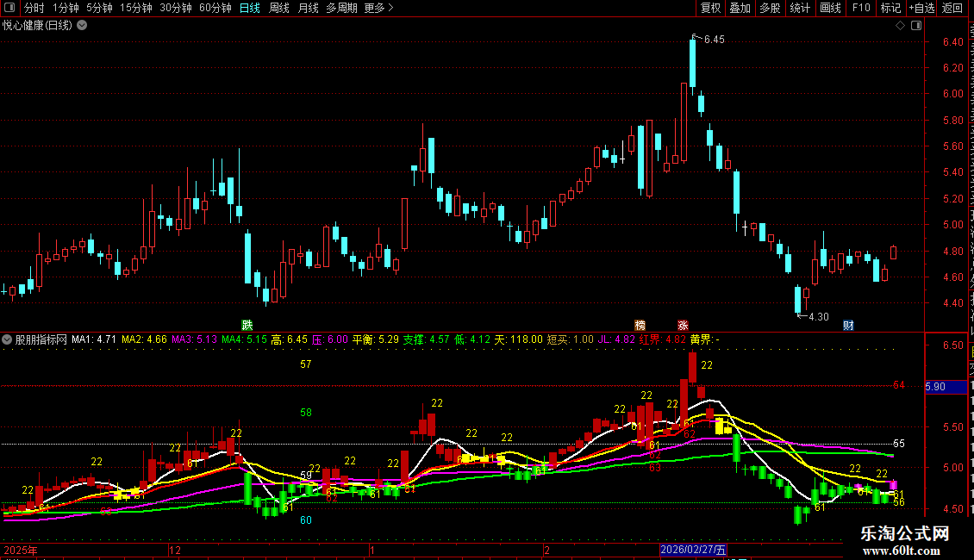Click the 返回 back button
974x560 pixels.
pyautogui.click(x=952, y=8)
